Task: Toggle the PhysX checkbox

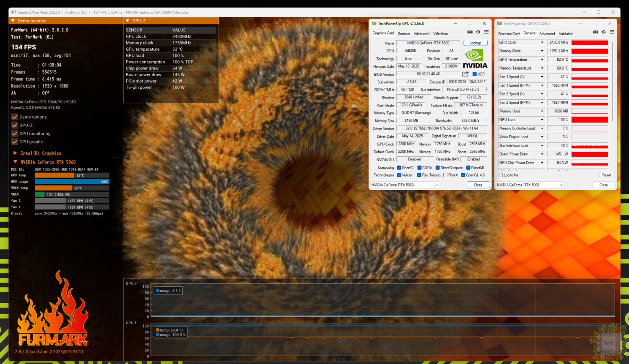Action: click(x=445, y=175)
